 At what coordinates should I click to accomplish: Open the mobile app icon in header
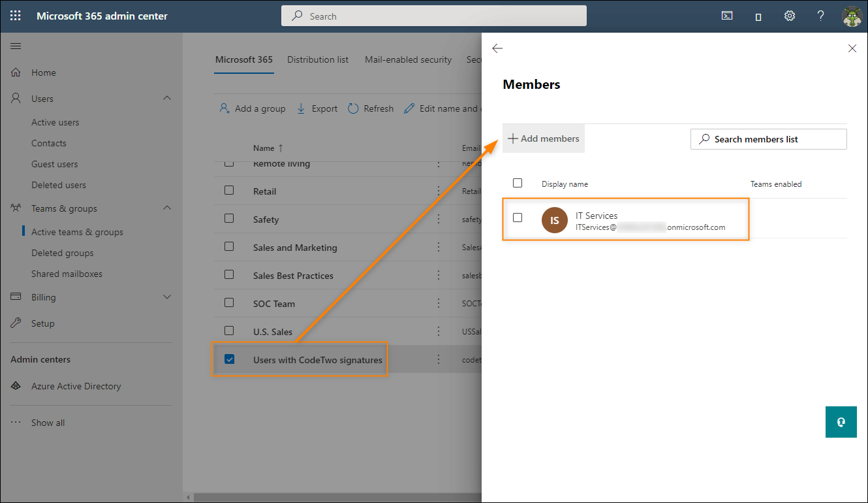tap(758, 17)
